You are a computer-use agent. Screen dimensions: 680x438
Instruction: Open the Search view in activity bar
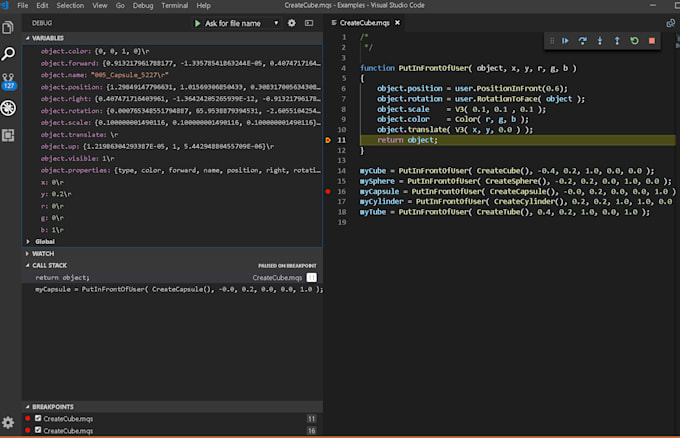(x=8, y=54)
